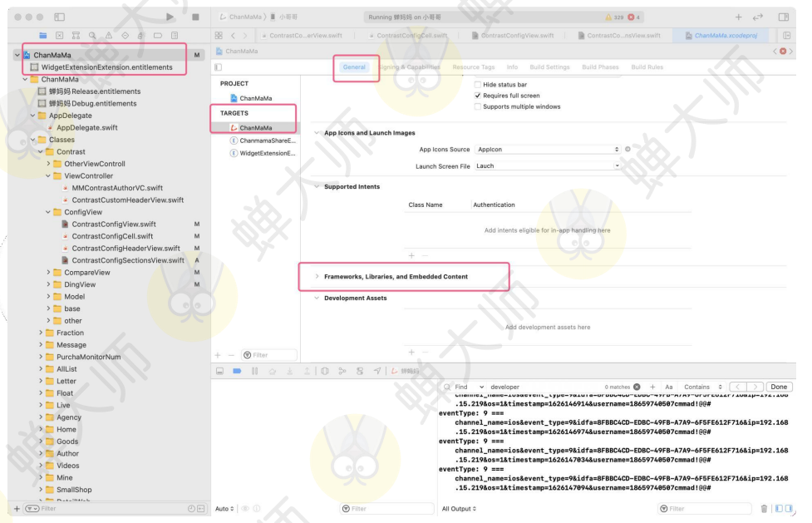Open the All Output console dropdown
The image size is (812, 523).
point(459,509)
